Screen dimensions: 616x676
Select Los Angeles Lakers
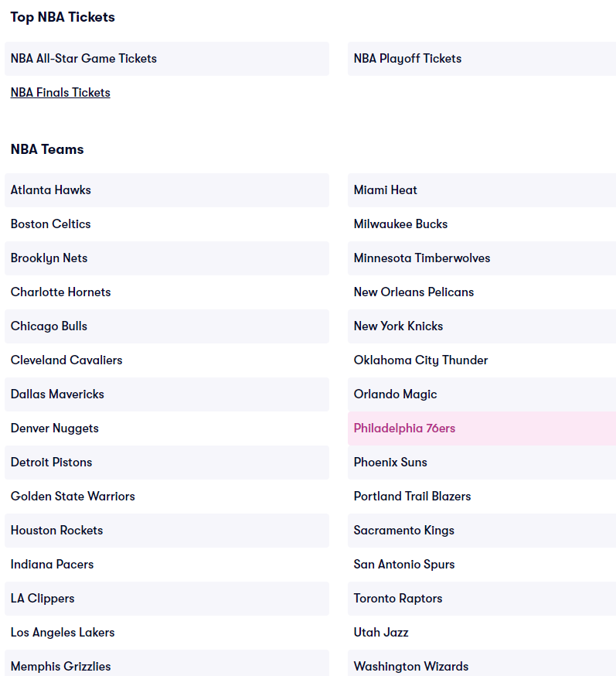point(167,633)
